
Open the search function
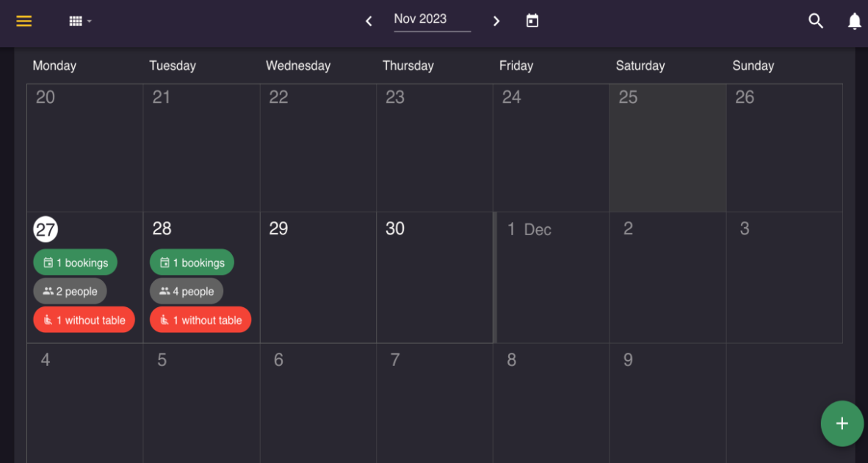(815, 21)
